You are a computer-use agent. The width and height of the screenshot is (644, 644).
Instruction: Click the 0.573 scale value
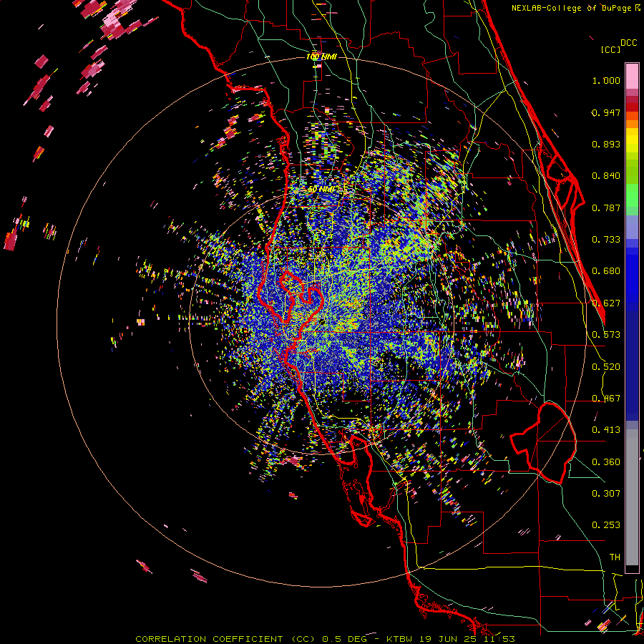coord(606,335)
